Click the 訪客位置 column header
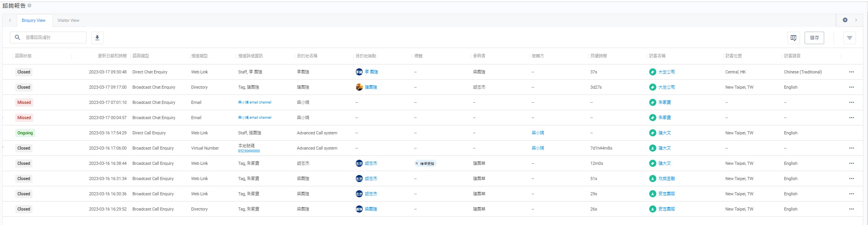 [x=733, y=56]
